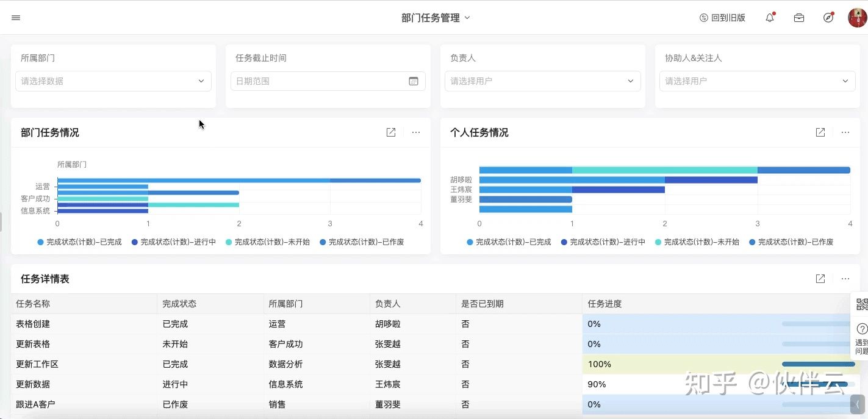868x419 pixels.
Task: Click the 完成状态 column header
Action: [x=179, y=304]
